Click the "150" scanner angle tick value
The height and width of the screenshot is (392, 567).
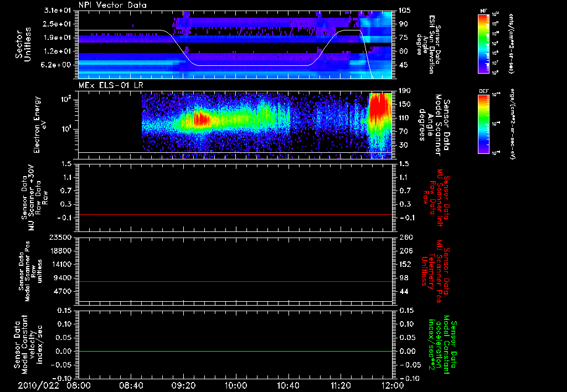pos(405,104)
